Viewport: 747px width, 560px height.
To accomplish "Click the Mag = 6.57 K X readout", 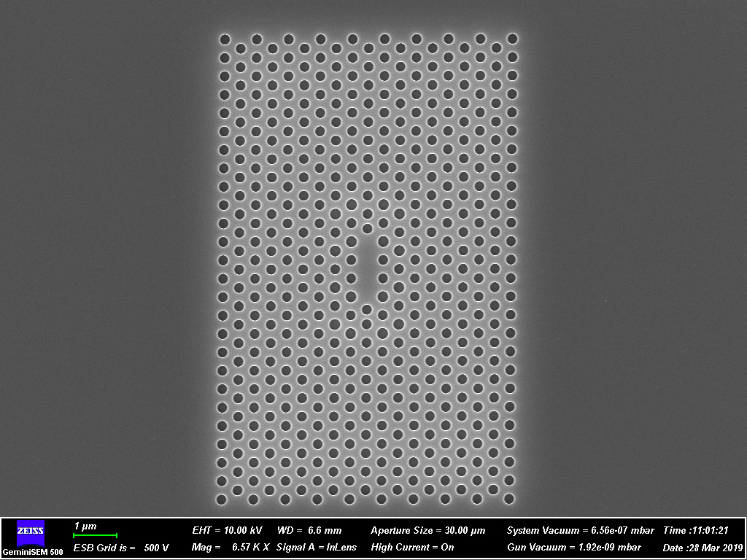I will 231,547.
